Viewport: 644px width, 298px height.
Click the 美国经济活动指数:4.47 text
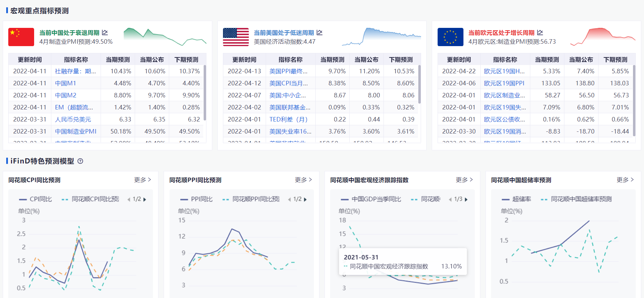click(285, 42)
